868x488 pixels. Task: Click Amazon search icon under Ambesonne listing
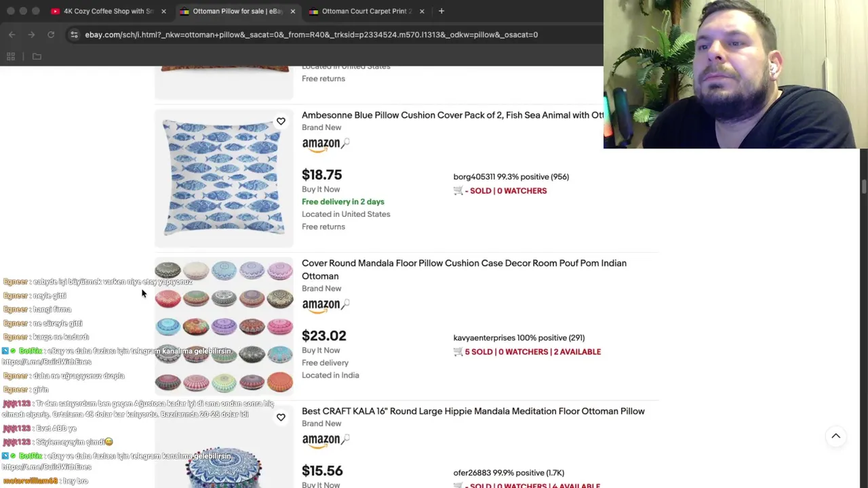click(x=345, y=143)
